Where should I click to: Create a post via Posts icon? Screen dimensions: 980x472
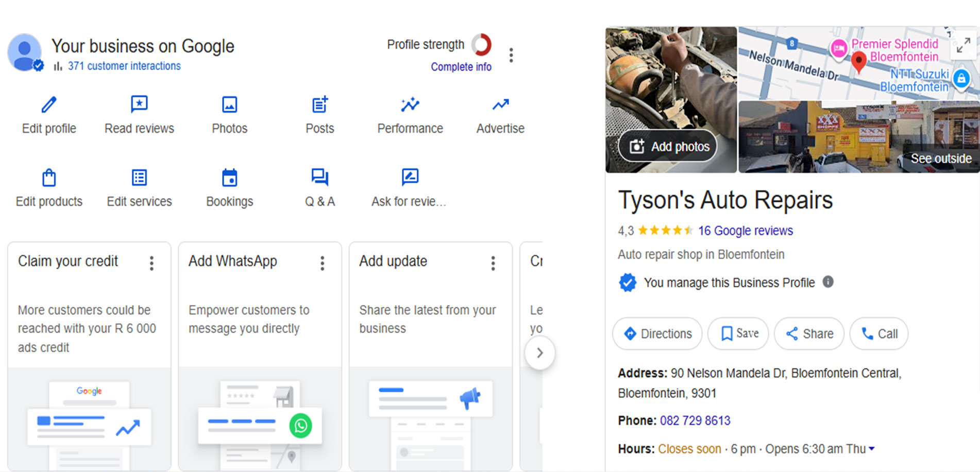point(319,105)
